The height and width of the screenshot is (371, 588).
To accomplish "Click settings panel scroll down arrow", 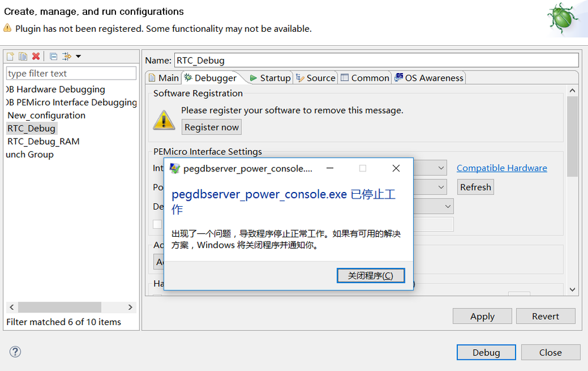I will click(572, 289).
